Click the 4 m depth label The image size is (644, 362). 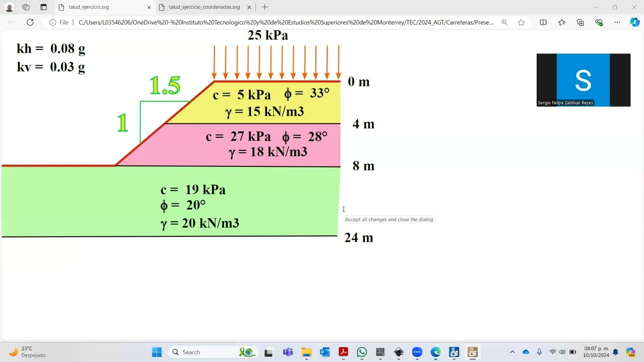(363, 124)
